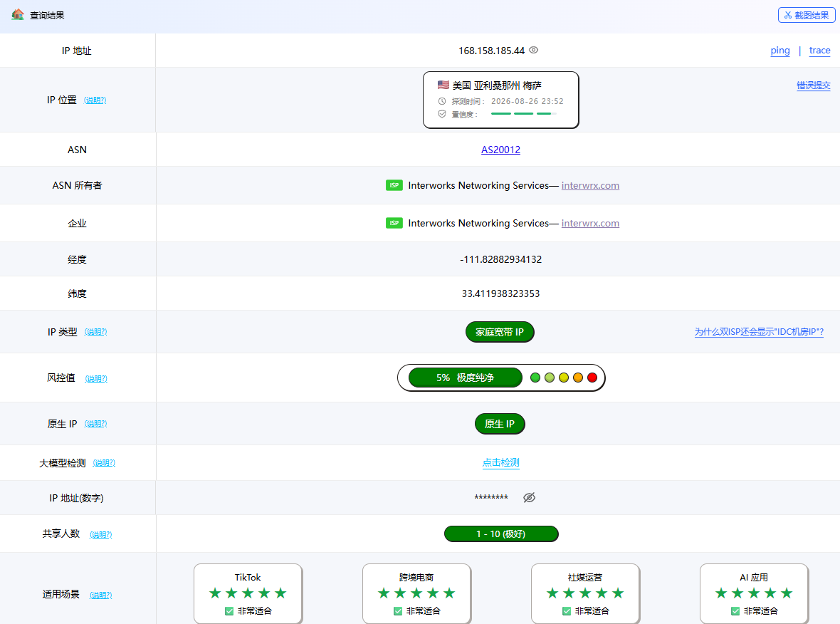Click the 社媒运营 scenario card title
Screen dimensions: 840x624
click(x=585, y=578)
